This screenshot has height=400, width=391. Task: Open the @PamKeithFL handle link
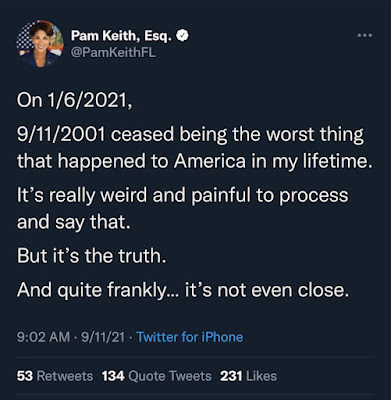click(x=113, y=52)
